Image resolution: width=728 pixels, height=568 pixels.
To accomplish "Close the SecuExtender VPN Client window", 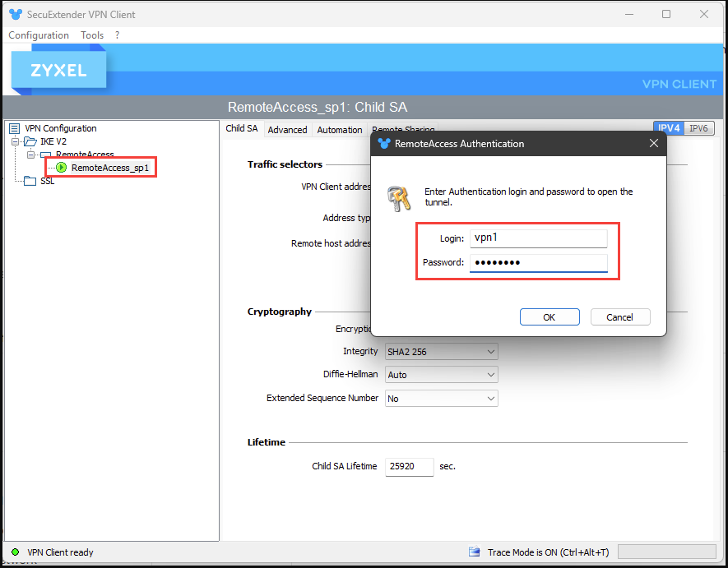I will click(704, 15).
